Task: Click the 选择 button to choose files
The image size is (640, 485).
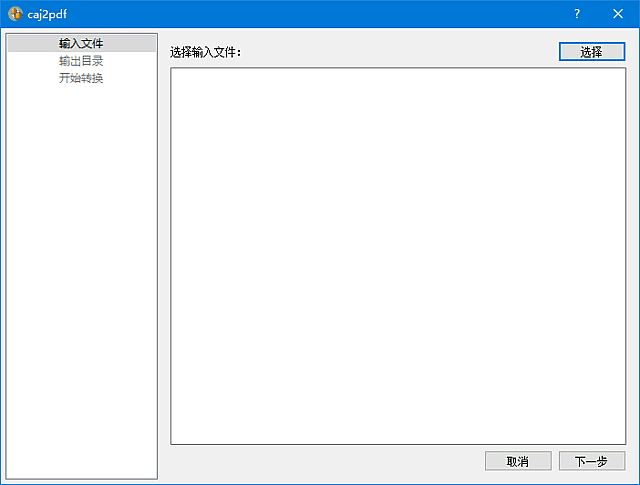Action: [591, 52]
